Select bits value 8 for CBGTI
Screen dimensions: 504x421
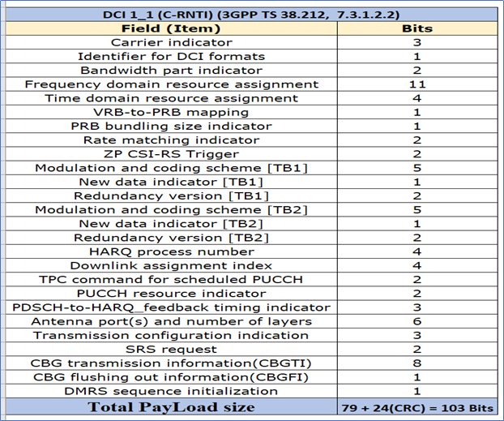(x=417, y=363)
